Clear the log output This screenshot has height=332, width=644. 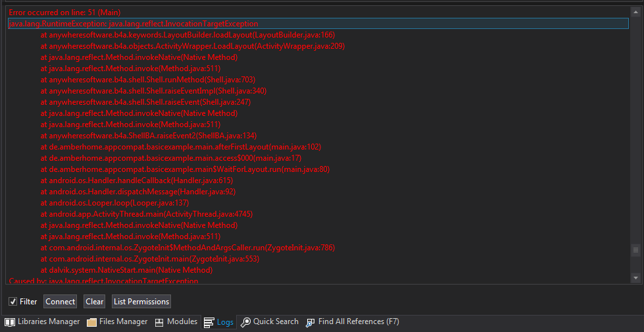coord(95,302)
